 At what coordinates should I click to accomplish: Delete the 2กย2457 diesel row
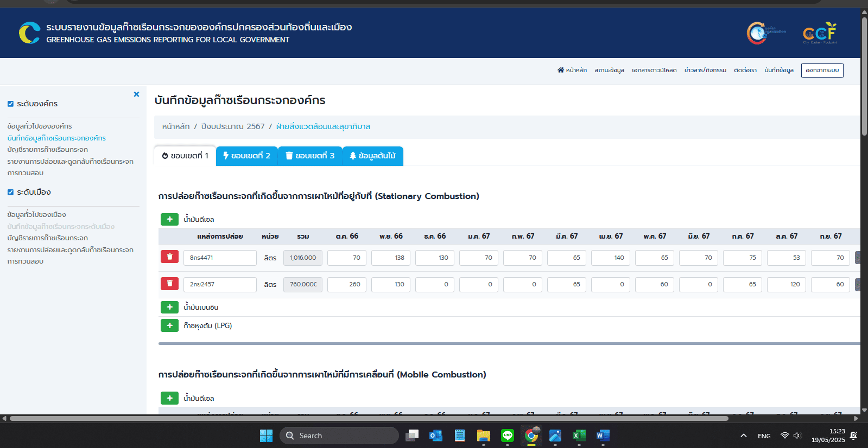169,284
